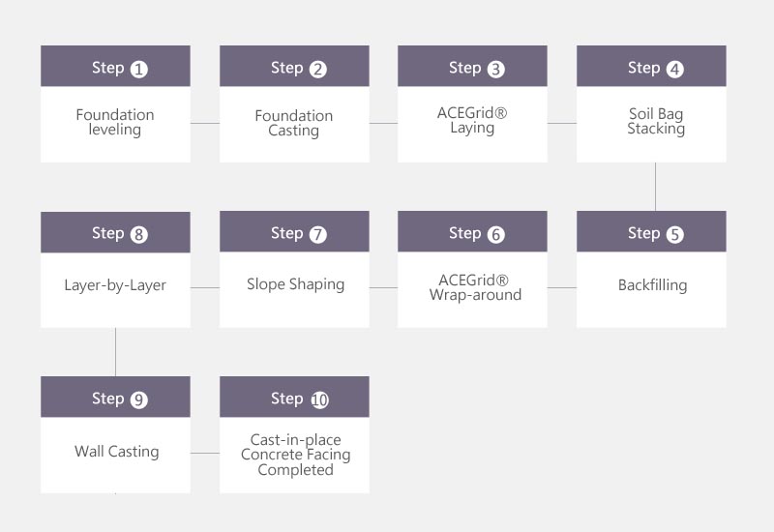
Task: Select the ACEGrid Wrap-around text
Action: pyautogui.click(x=474, y=287)
